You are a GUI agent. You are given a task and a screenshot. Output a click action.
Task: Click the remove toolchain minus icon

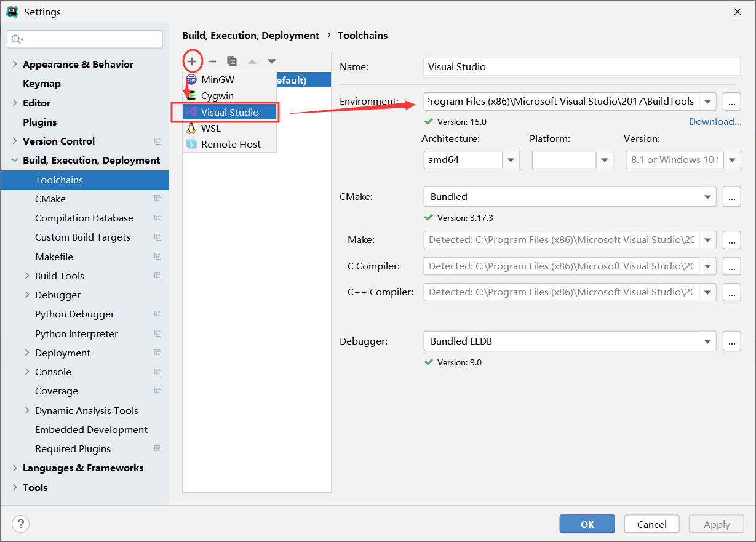pyautogui.click(x=212, y=61)
